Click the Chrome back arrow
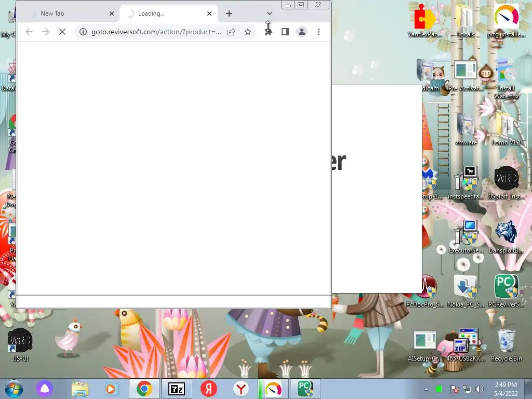This screenshot has height=399, width=532. tap(29, 32)
